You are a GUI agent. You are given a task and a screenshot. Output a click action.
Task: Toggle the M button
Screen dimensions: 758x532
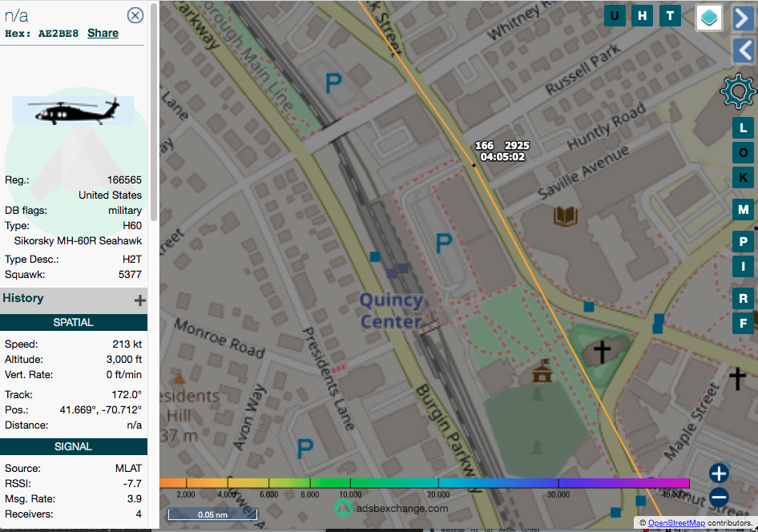743,210
